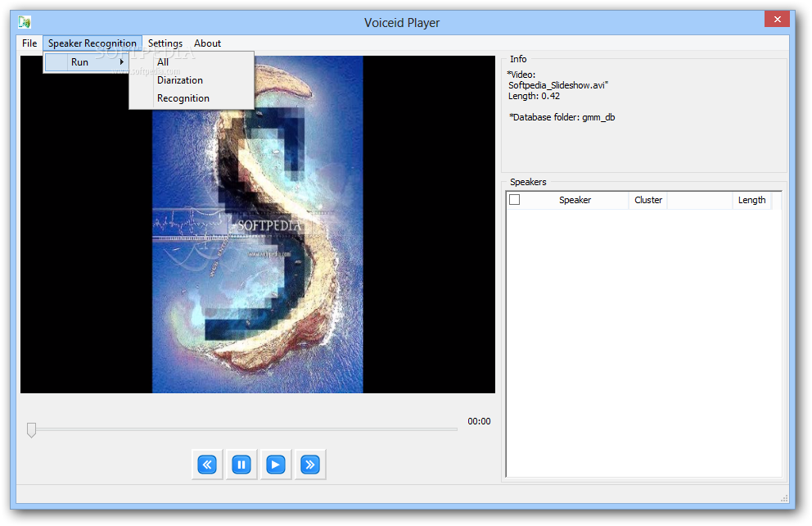Open the Settings menu
812x526 pixels.
[165, 43]
